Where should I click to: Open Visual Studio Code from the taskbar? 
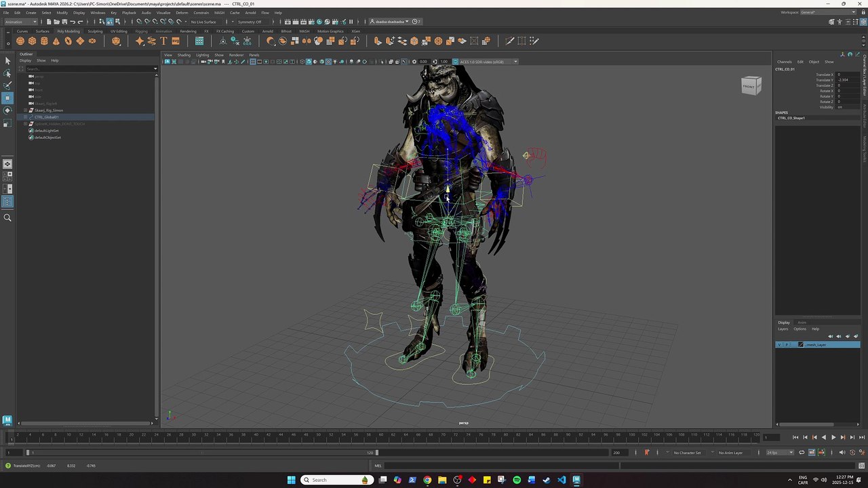tap(561, 480)
